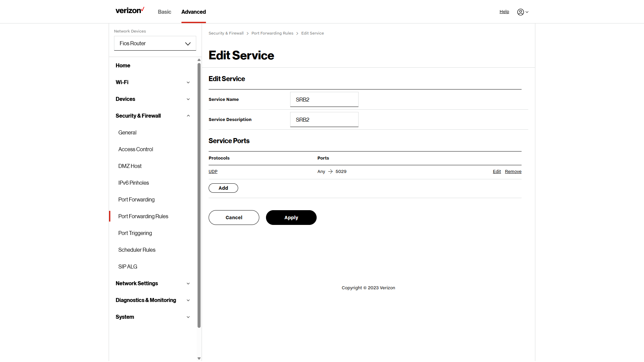This screenshot has width=644, height=362.
Task: Click the sidebar scroll down arrow
Action: pos(199,358)
